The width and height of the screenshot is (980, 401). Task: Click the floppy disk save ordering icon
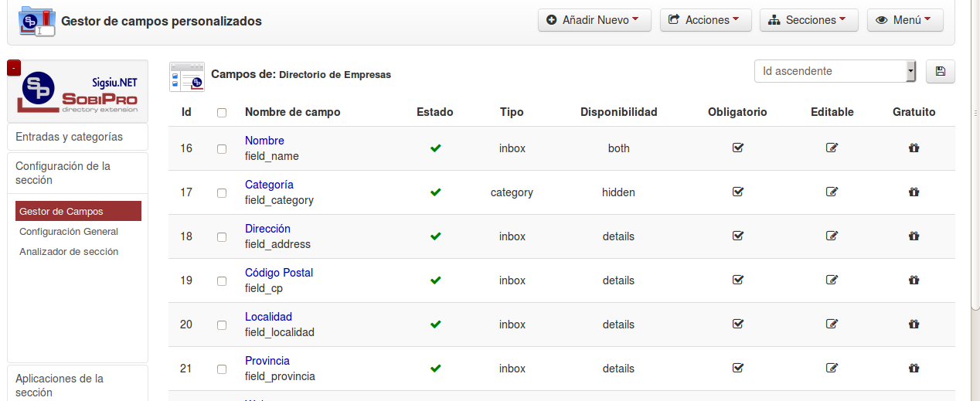coord(940,71)
